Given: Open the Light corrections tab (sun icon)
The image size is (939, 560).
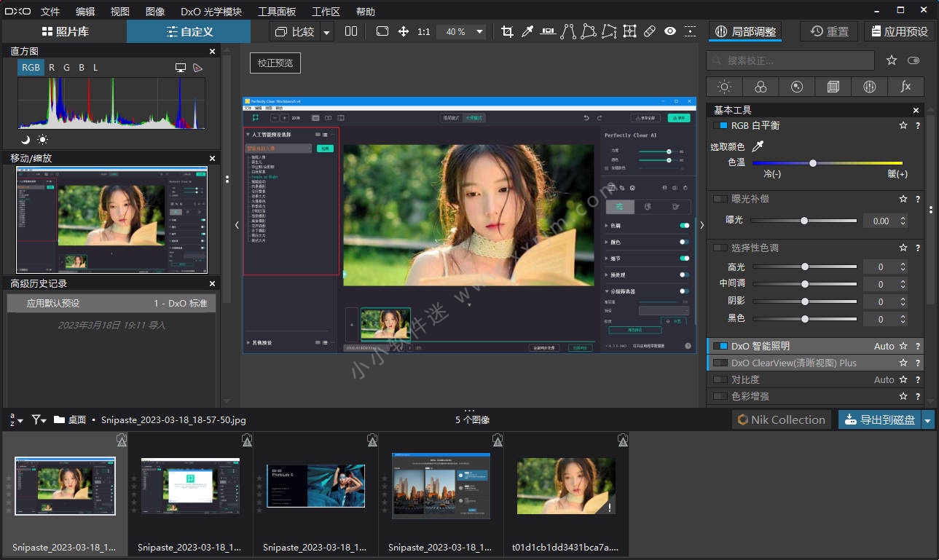Looking at the screenshot, I should pyautogui.click(x=724, y=87).
